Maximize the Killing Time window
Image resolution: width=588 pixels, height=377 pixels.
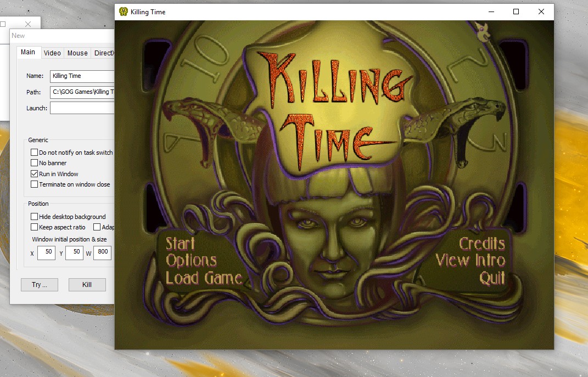click(x=516, y=12)
